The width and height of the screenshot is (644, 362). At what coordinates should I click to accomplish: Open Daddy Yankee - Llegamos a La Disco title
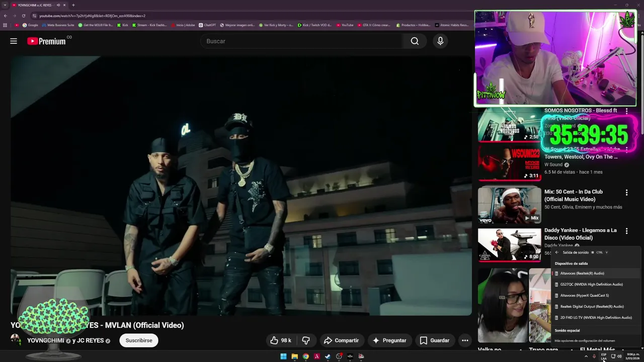(581, 234)
